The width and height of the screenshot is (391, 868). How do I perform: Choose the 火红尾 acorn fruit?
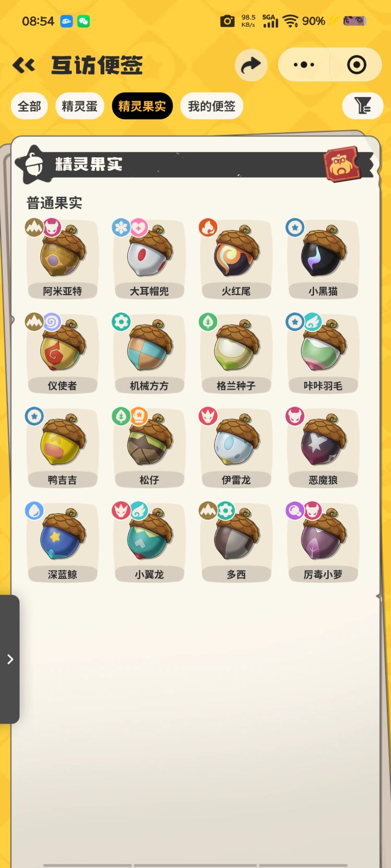pos(236,259)
